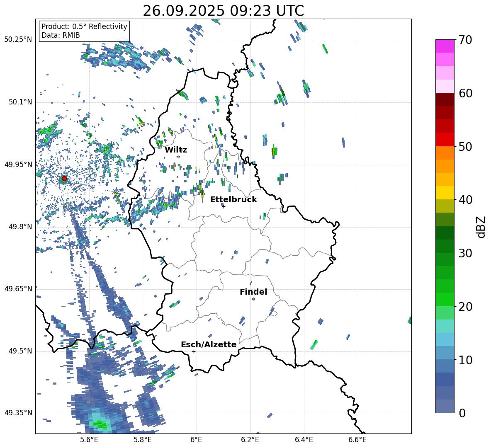Screen dimensions: 491x448
Task: Click the cross marker below Ettelbruck
Action: click(x=224, y=206)
